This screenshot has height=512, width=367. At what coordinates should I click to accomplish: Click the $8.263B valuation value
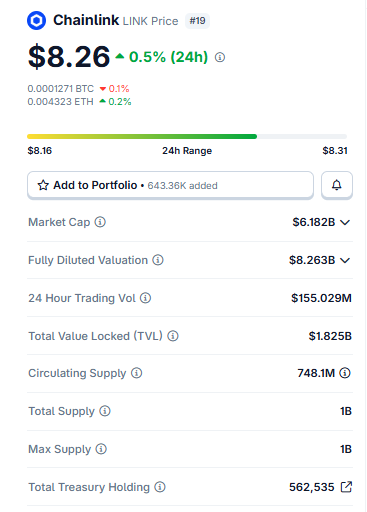pyautogui.click(x=312, y=260)
